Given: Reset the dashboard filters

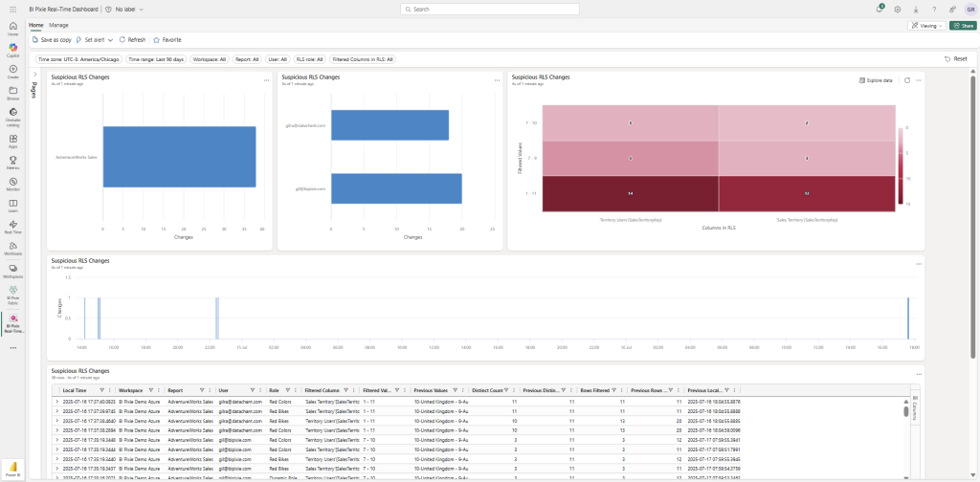Looking at the screenshot, I should [955, 59].
